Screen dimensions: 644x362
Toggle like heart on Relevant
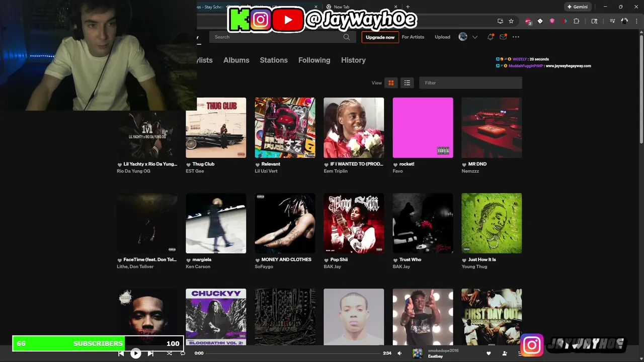coord(258,164)
